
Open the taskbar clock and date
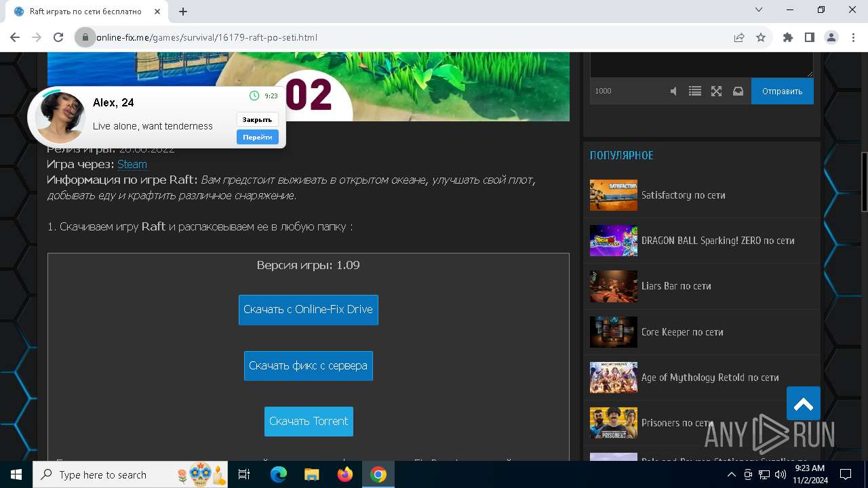tap(810, 474)
